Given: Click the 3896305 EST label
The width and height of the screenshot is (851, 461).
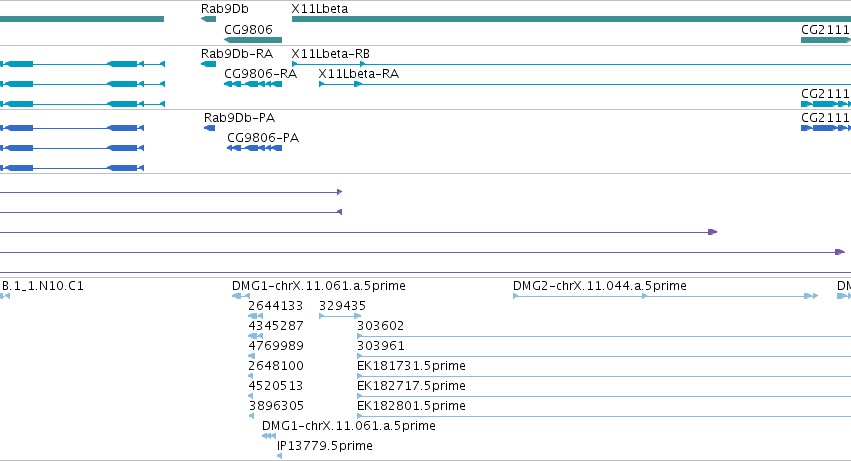Looking at the screenshot, I should click(x=276, y=406).
